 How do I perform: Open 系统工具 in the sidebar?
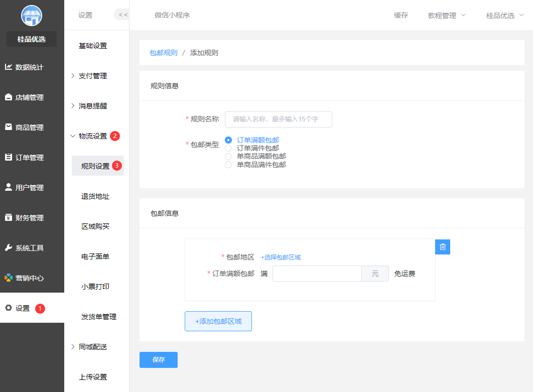click(x=32, y=247)
